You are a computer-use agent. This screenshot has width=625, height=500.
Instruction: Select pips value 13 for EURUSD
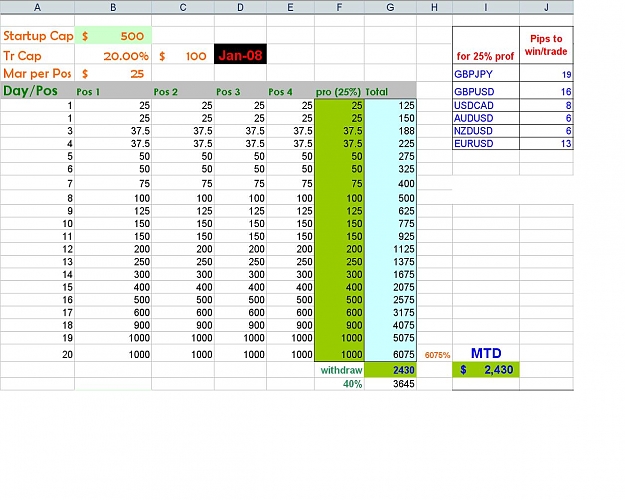[x=546, y=144]
